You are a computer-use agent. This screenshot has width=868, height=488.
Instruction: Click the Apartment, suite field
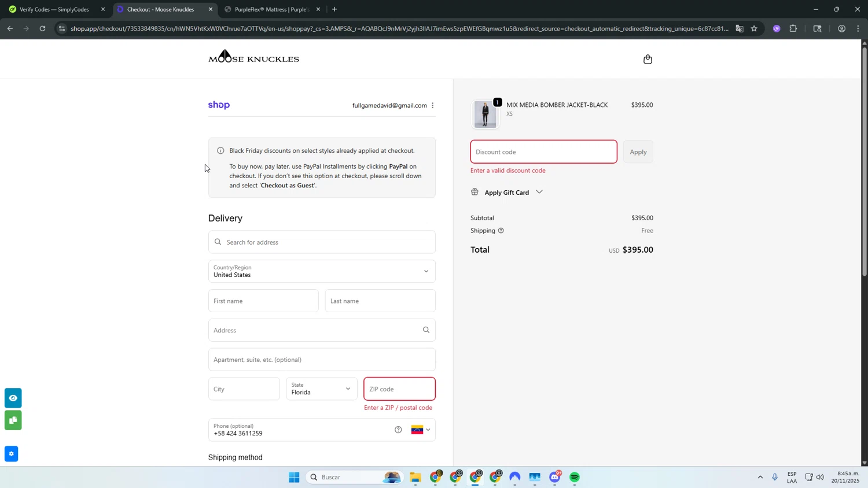(x=322, y=360)
